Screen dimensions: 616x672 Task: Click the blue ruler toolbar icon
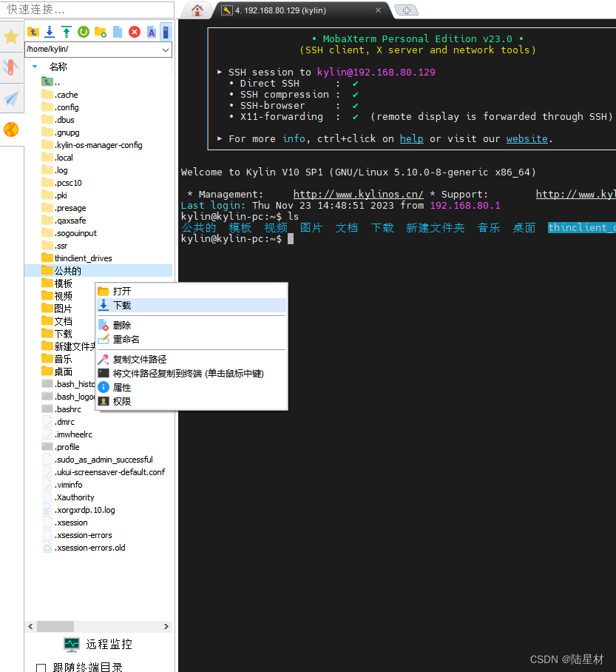click(166, 32)
